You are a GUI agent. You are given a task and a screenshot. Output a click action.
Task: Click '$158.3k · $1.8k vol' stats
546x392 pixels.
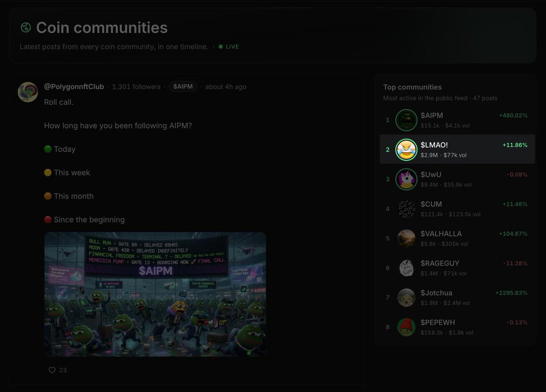(447, 332)
